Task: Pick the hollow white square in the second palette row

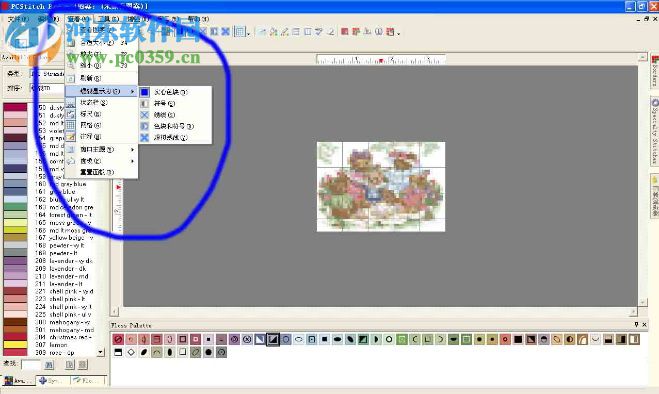Action: [x=183, y=352]
